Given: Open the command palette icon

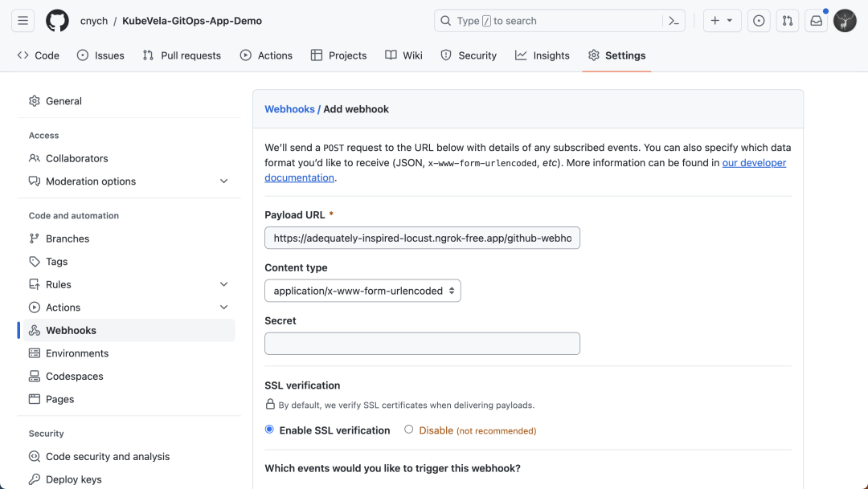Looking at the screenshot, I should pyautogui.click(x=674, y=21).
